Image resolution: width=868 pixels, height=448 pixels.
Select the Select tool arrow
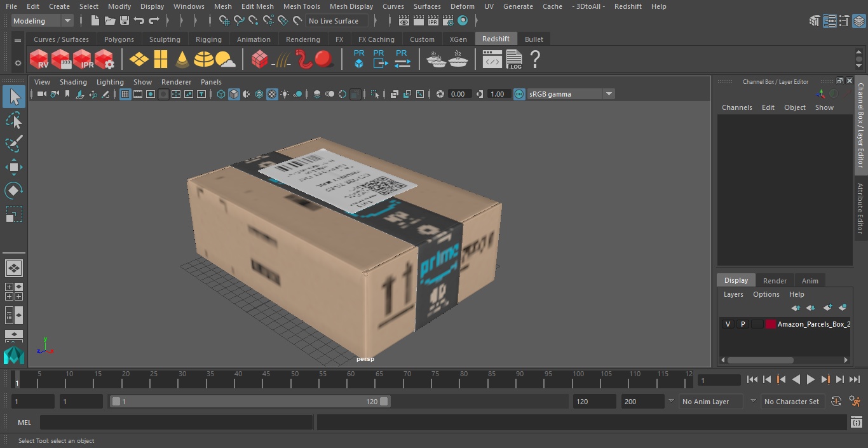pyautogui.click(x=14, y=97)
